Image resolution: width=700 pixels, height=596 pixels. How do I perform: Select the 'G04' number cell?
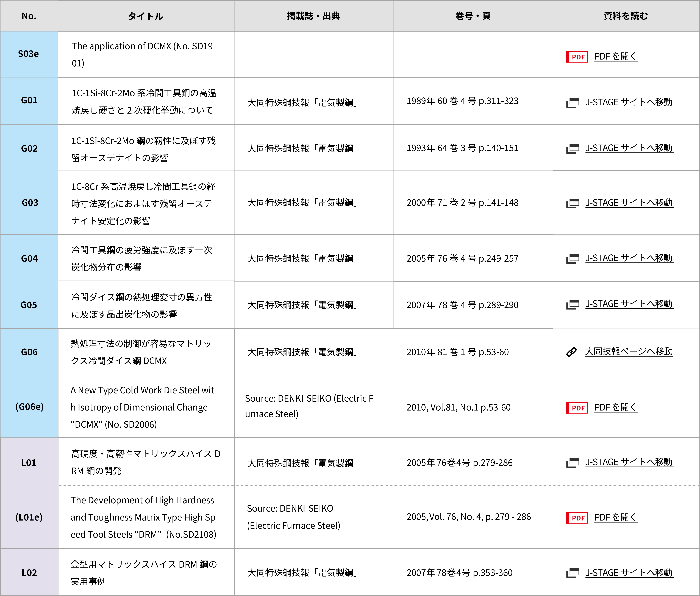pyautogui.click(x=29, y=258)
